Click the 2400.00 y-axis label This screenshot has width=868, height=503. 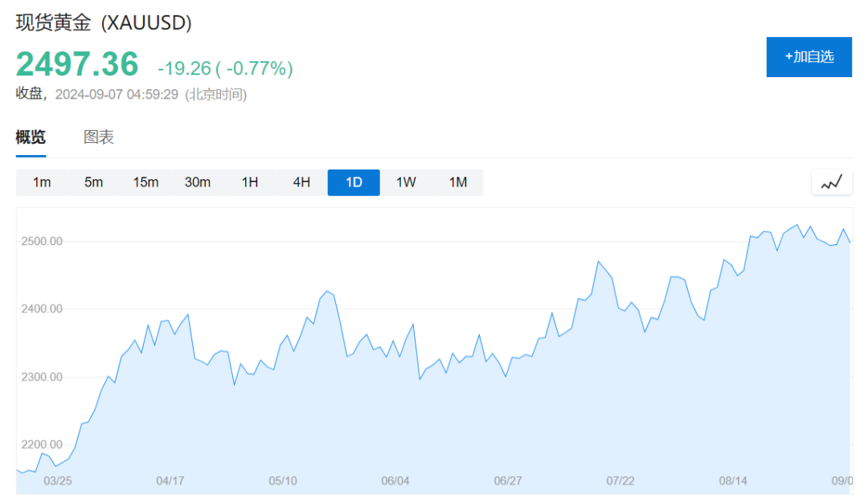click(42, 309)
